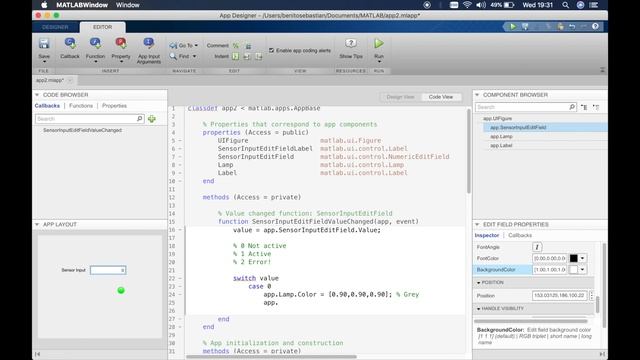The image size is (640, 360).
Task: Collapse the APP LAYOUT panel
Action: pyautogui.click(x=37, y=224)
